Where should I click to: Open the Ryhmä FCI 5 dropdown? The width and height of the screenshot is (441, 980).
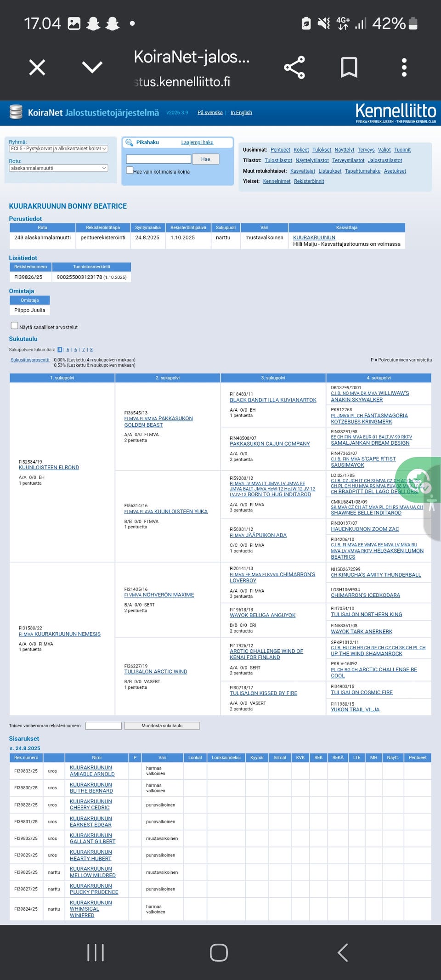pos(58,148)
